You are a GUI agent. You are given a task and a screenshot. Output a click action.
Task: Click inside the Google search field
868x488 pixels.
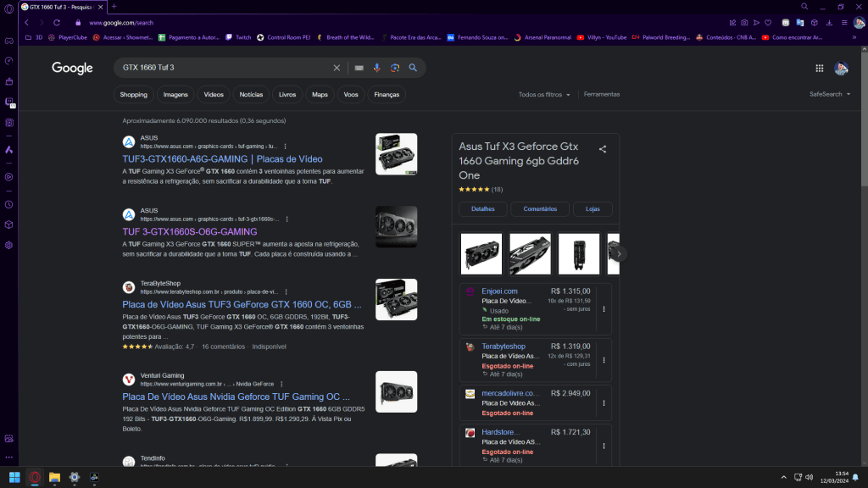(x=224, y=68)
